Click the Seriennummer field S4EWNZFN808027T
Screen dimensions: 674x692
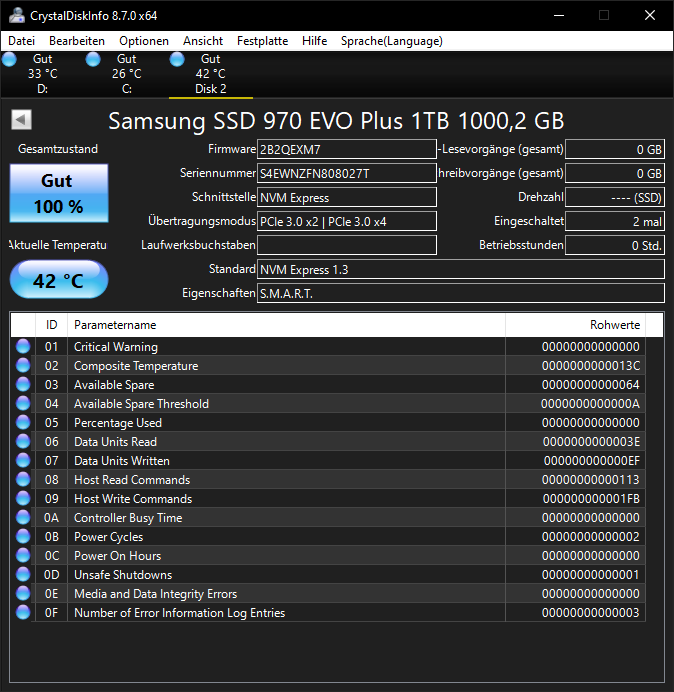347,173
